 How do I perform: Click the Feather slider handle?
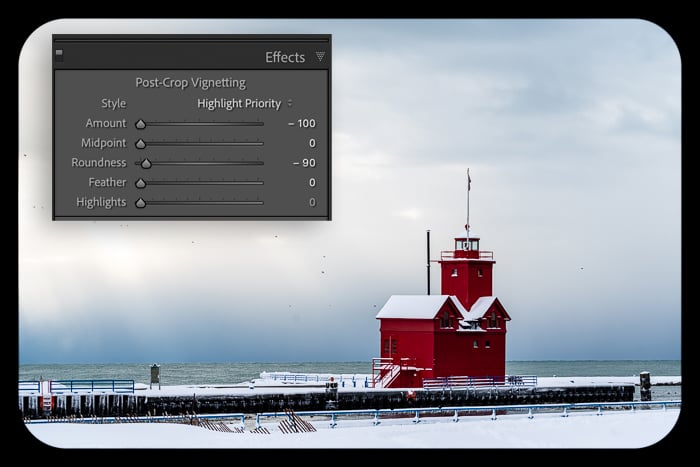[x=141, y=183]
